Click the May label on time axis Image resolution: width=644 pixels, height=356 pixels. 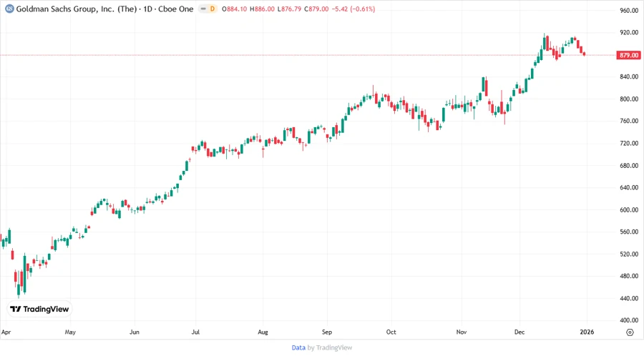coord(70,332)
